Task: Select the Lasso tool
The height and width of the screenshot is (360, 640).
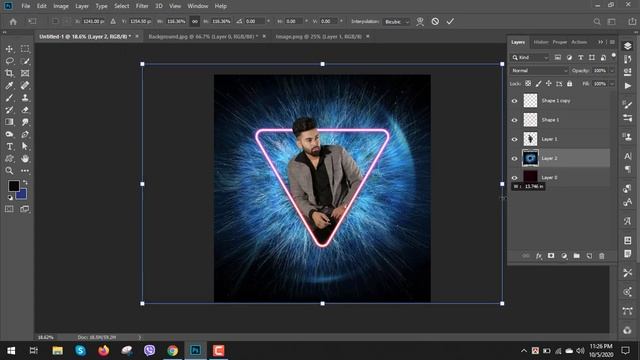Action: click(9, 61)
